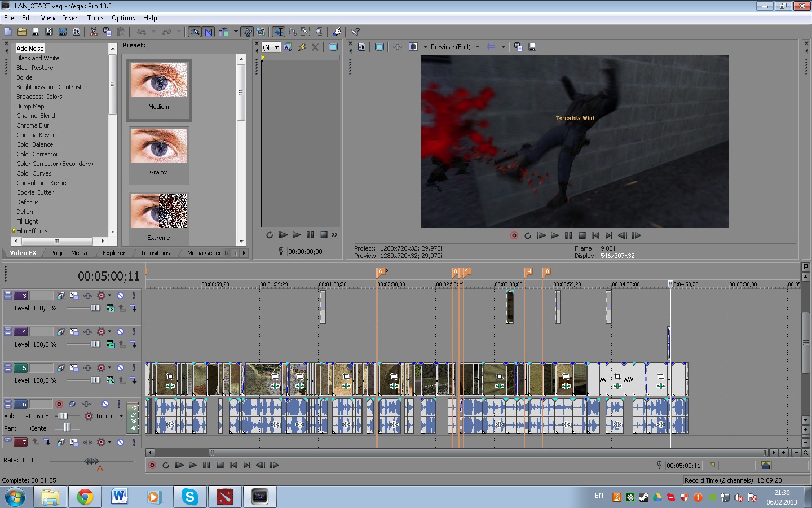Viewport: 812px width, 508px height.
Task: Open the Options menu
Action: (123, 18)
